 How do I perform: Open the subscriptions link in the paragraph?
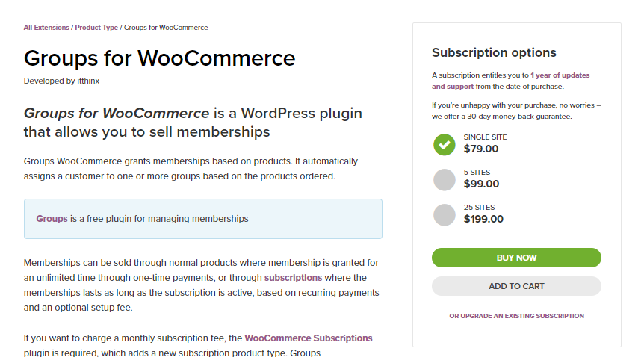293,278
